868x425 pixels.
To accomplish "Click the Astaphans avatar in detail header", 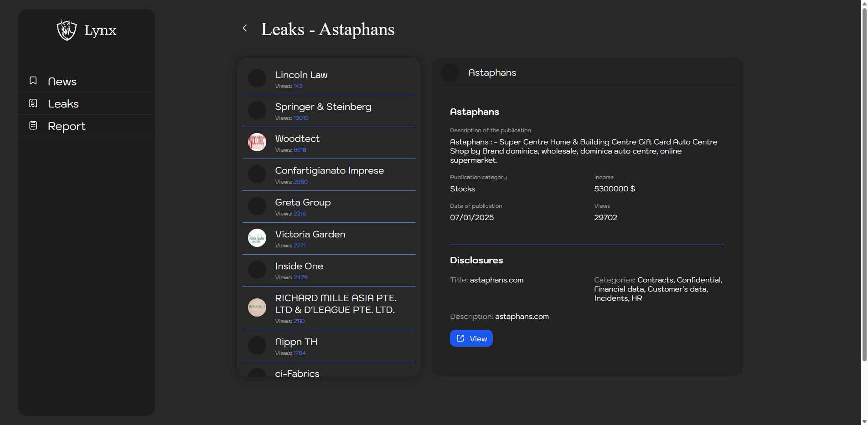I will pyautogui.click(x=450, y=72).
